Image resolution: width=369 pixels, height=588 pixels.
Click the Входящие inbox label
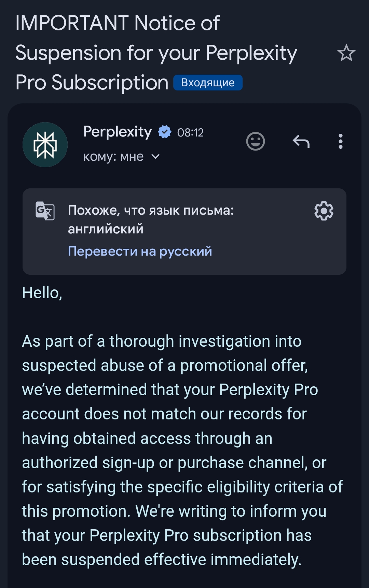[208, 83]
